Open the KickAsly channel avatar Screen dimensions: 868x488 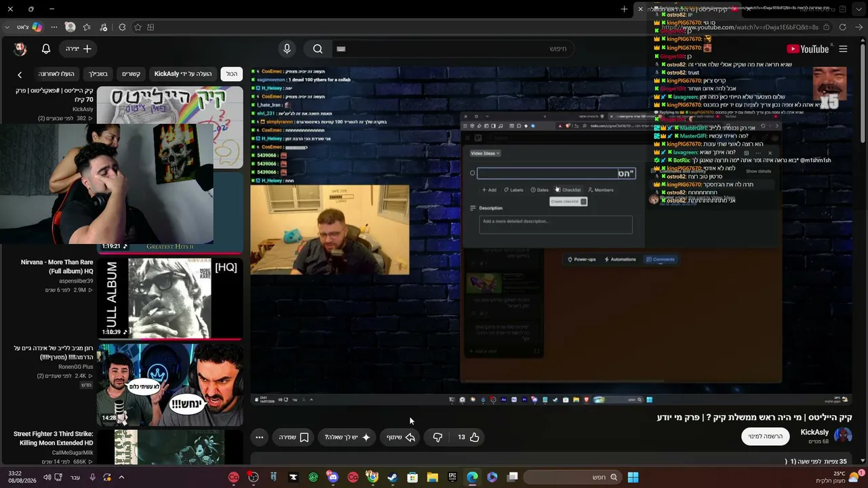843,436
